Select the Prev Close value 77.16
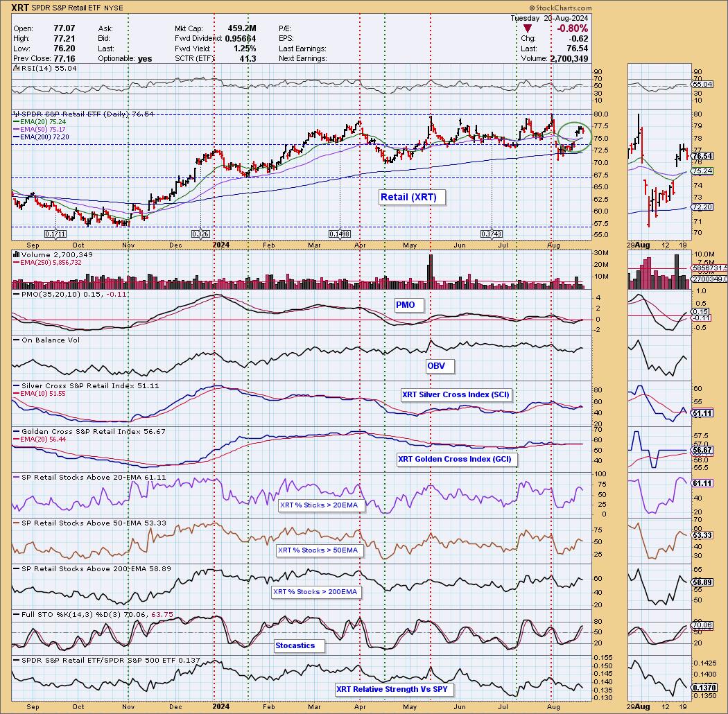This screenshot has height=714, width=728. point(64,58)
